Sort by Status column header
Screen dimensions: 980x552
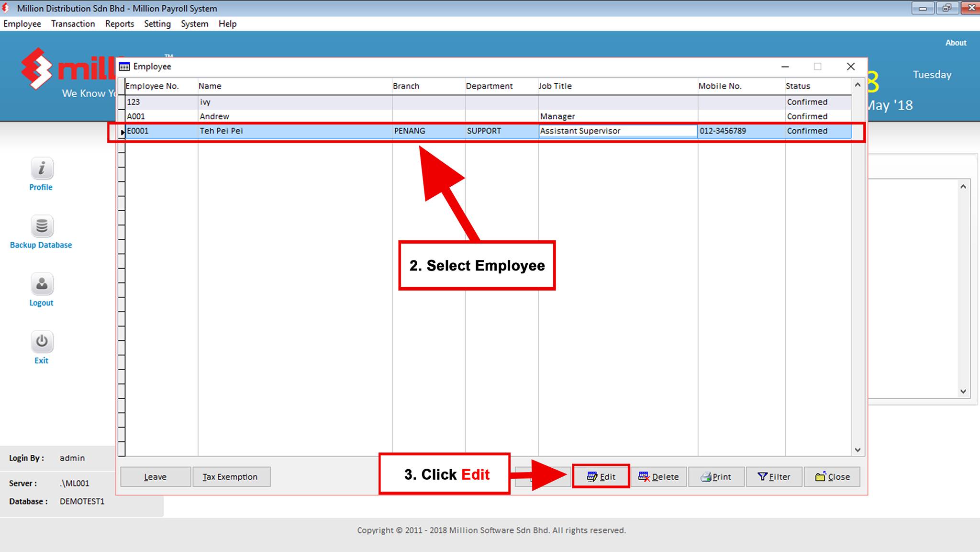(818, 86)
